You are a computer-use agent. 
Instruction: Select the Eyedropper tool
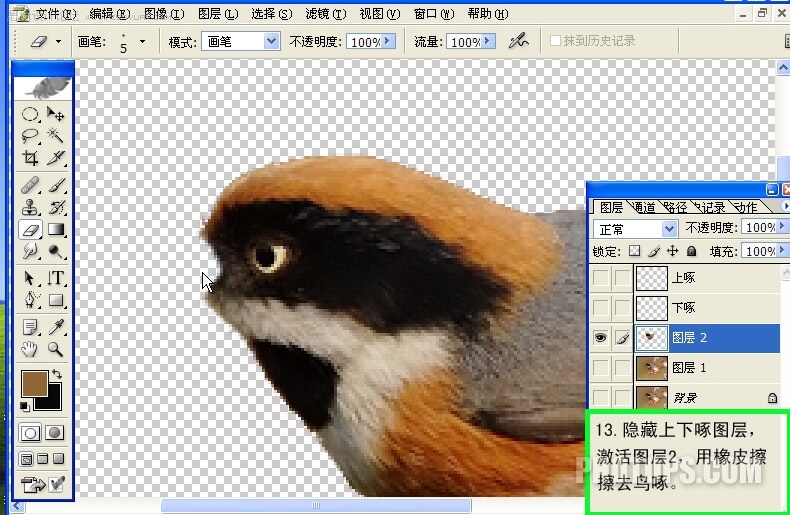[55, 328]
